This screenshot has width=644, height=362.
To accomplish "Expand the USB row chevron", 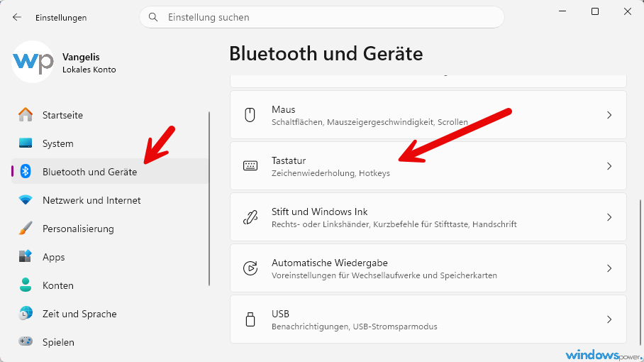I will (x=609, y=319).
